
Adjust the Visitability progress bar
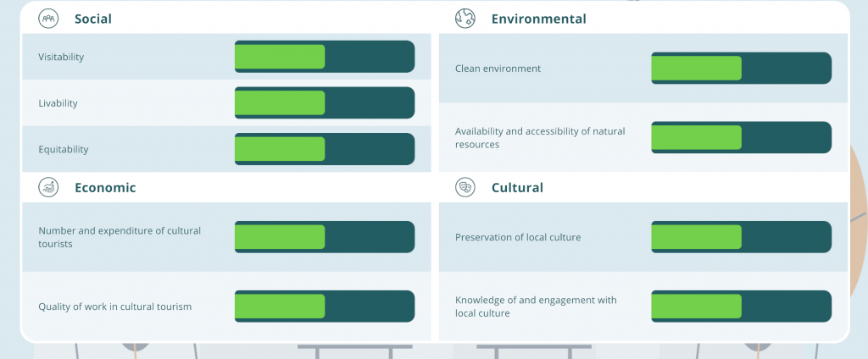(x=325, y=57)
